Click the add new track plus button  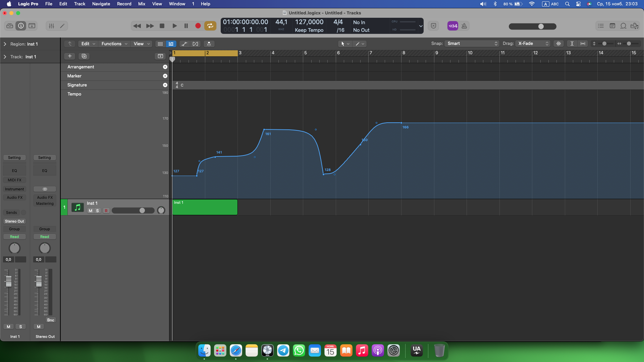[x=70, y=56]
